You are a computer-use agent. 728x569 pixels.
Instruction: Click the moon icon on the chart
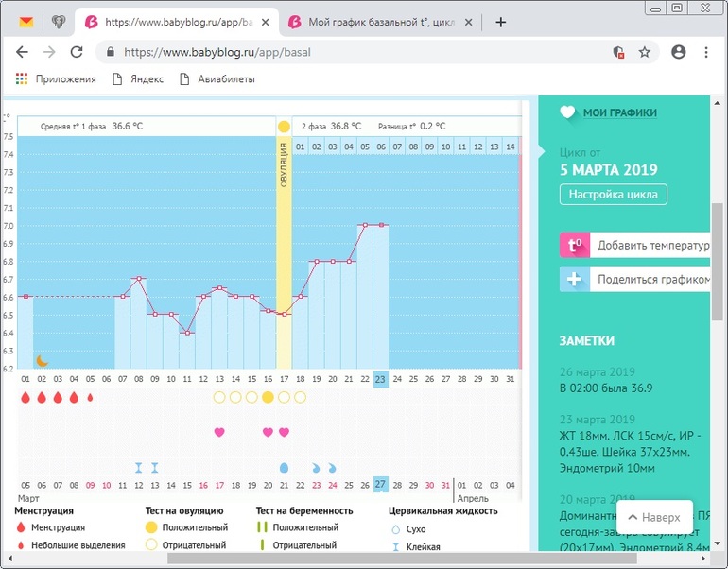click(42, 360)
